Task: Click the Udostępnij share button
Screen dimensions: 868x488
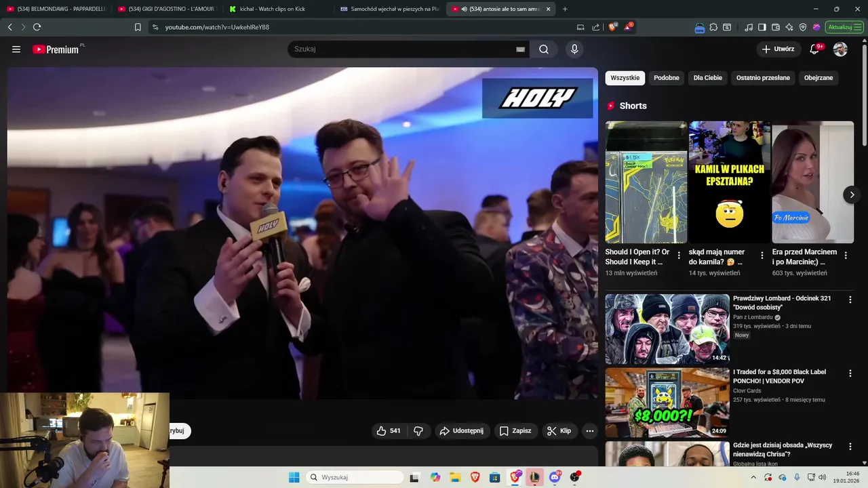Action: (x=461, y=431)
